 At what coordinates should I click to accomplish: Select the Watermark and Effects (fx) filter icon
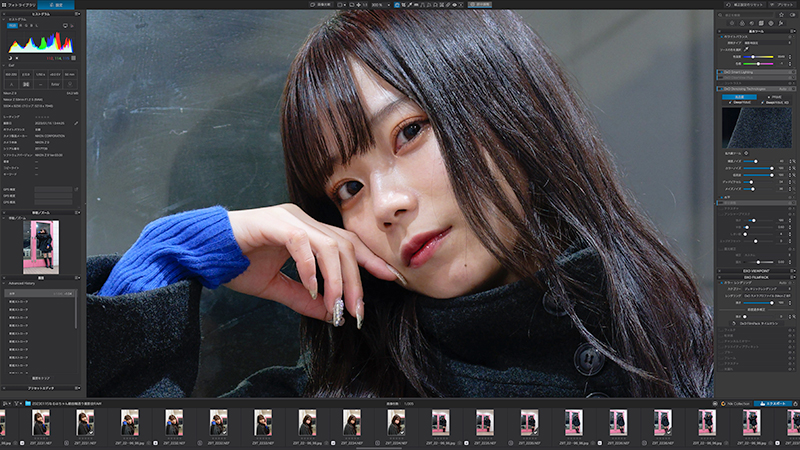coord(781,23)
